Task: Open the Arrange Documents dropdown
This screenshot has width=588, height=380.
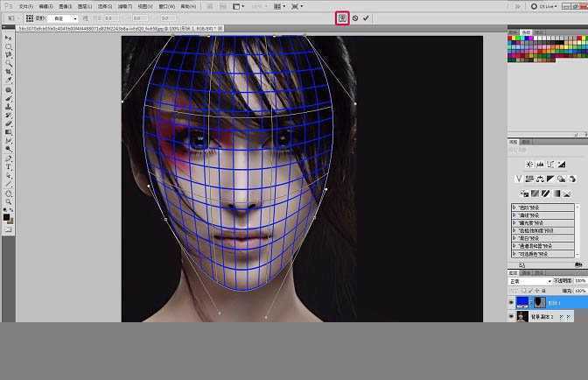Action: 280,6
